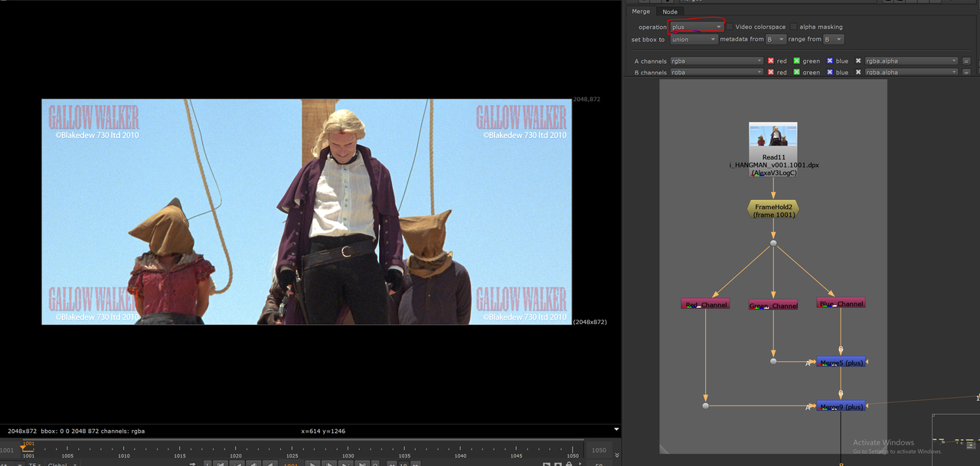Open the metadata from B dropdown

point(776,39)
